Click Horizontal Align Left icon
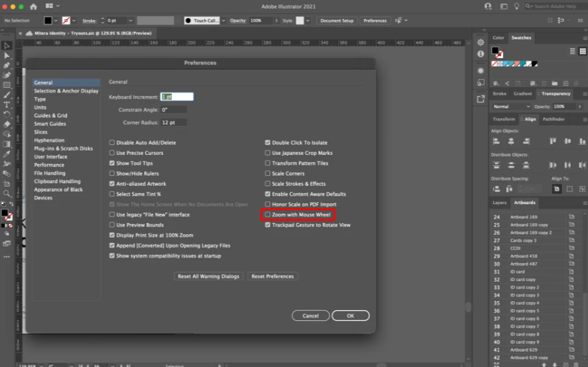 pos(496,141)
